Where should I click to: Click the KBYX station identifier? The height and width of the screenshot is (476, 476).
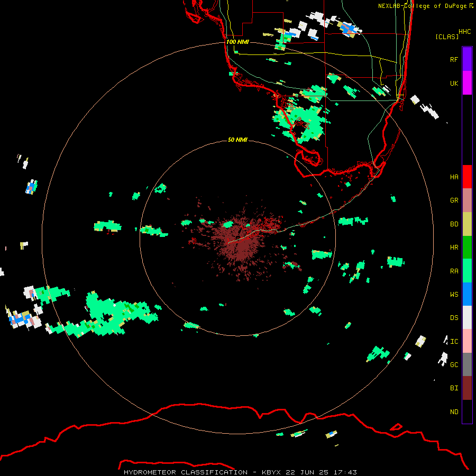tap(271, 472)
